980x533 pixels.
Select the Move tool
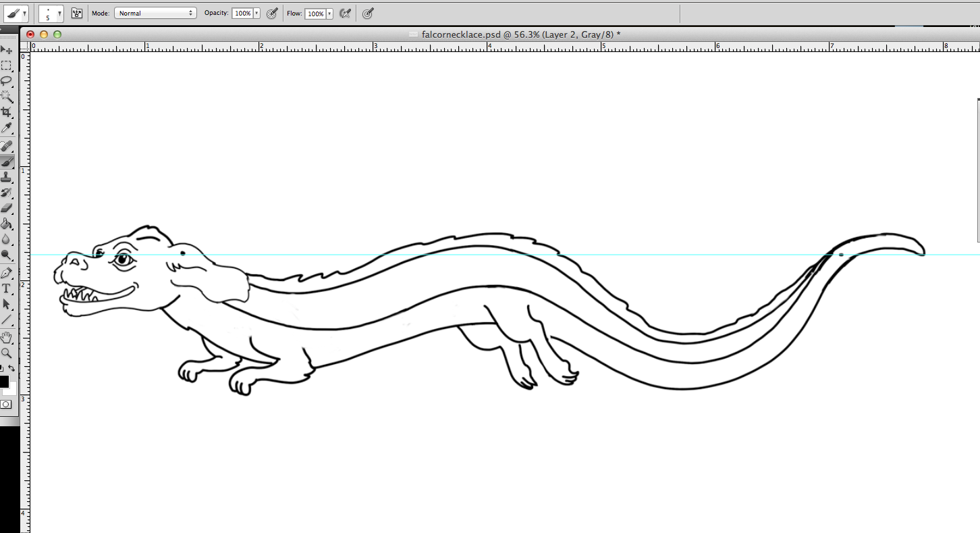7,50
